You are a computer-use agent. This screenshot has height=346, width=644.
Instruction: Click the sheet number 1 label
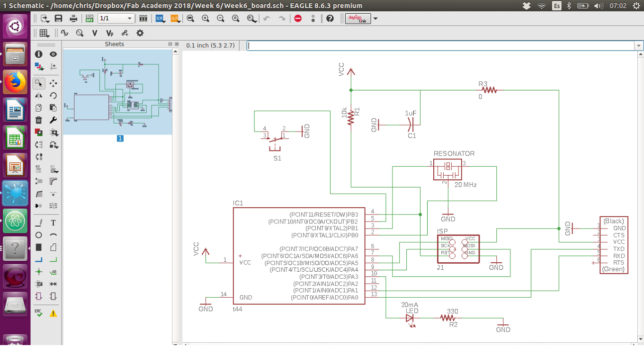pos(120,139)
